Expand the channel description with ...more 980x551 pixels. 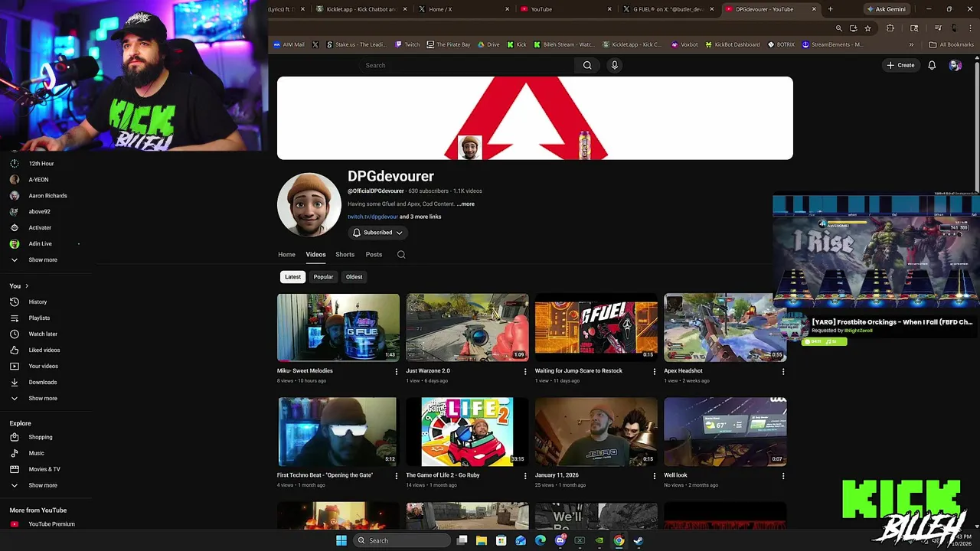[x=465, y=204]
